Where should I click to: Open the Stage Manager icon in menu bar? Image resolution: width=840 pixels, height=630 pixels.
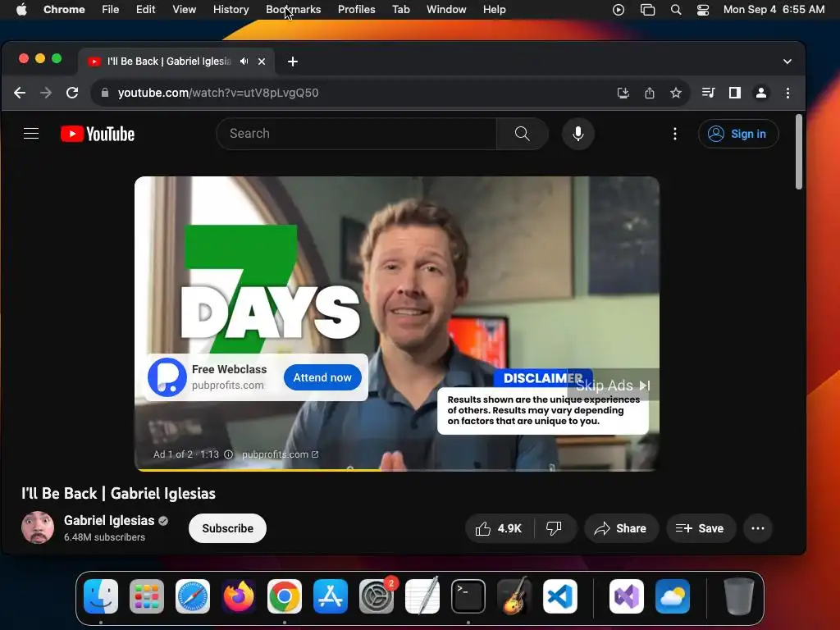(x=647, y=10)
